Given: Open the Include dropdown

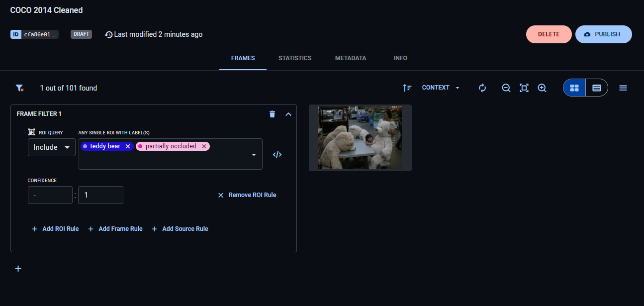Looking at the screenshot, I should pos(52,147).
